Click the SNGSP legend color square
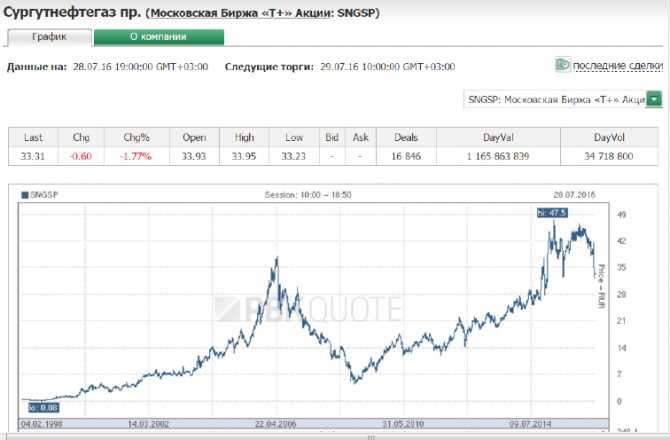 [25, 195]
